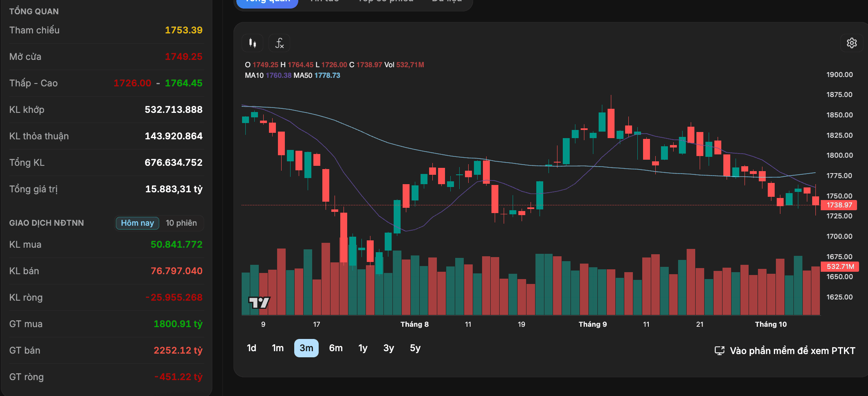Click GT bán value 2252.12 tỷ
868x396 pixels.
coord(178,350)
